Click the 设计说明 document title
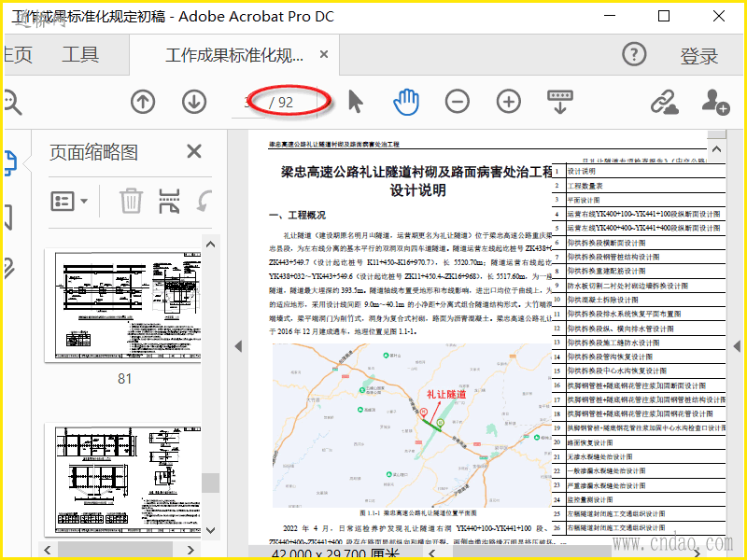The height and width of the screenshot is (560, 747). (418, 190)
